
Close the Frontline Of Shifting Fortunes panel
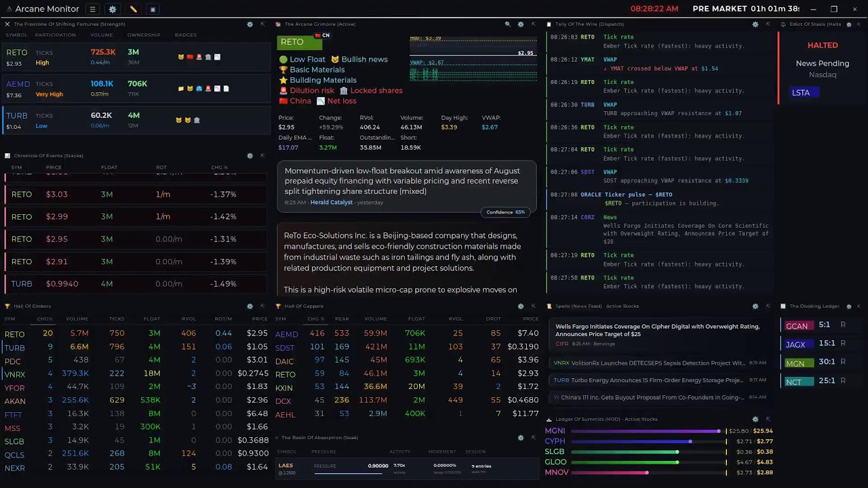pyautogui.click(x=7, y=24)
